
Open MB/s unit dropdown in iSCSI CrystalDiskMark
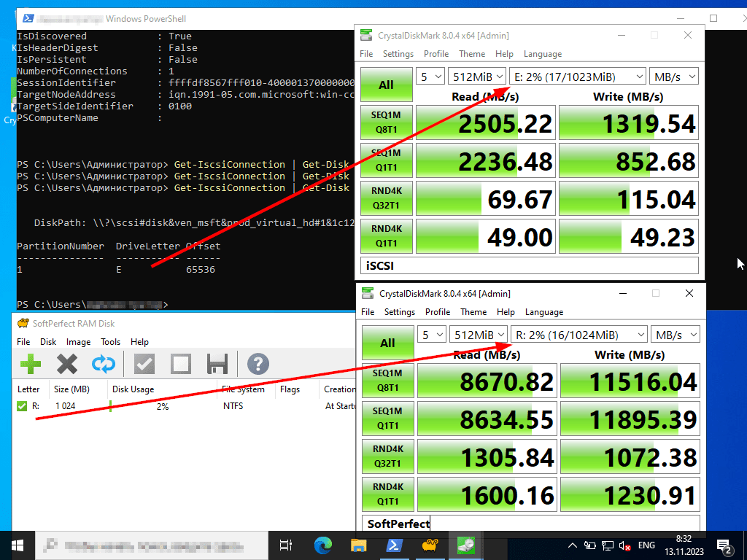point(673,77)
